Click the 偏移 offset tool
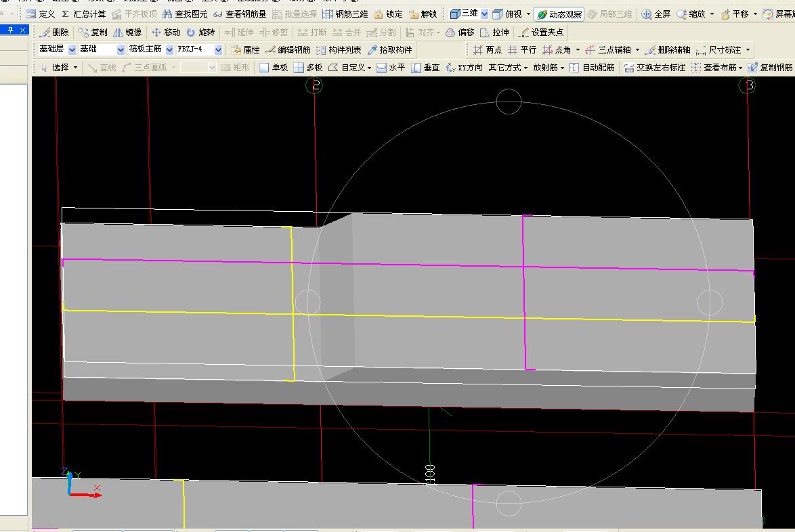This screenshot has height=532, width=795. pos(460,32)
